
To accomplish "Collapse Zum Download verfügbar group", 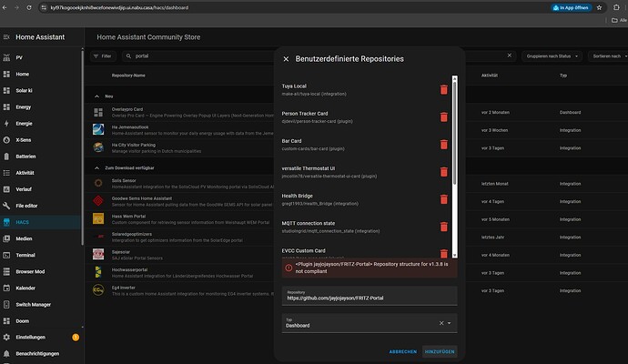I will pos(96,167).
